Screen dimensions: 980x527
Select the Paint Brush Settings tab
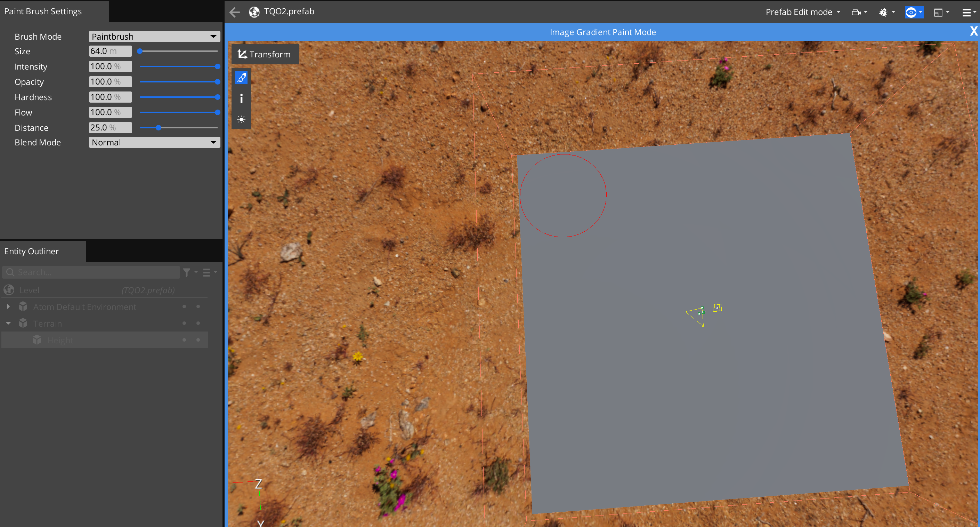(43, 11)
